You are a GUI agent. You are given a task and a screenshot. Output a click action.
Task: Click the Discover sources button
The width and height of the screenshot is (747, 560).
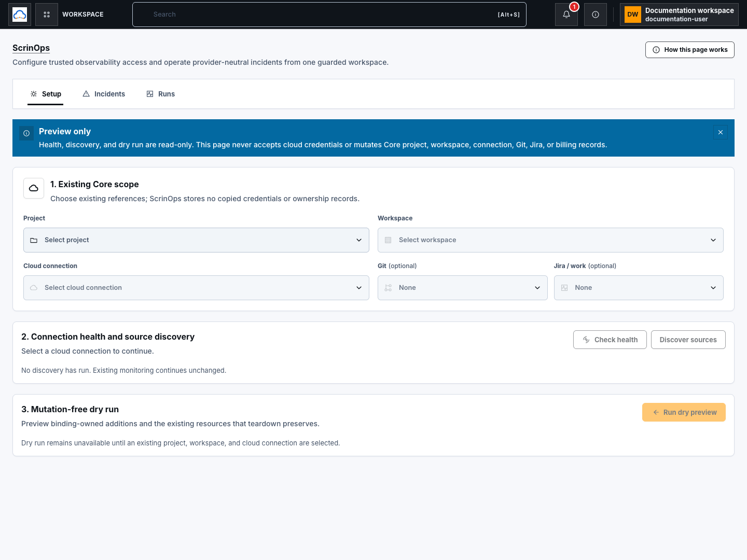tap(688, 340)
